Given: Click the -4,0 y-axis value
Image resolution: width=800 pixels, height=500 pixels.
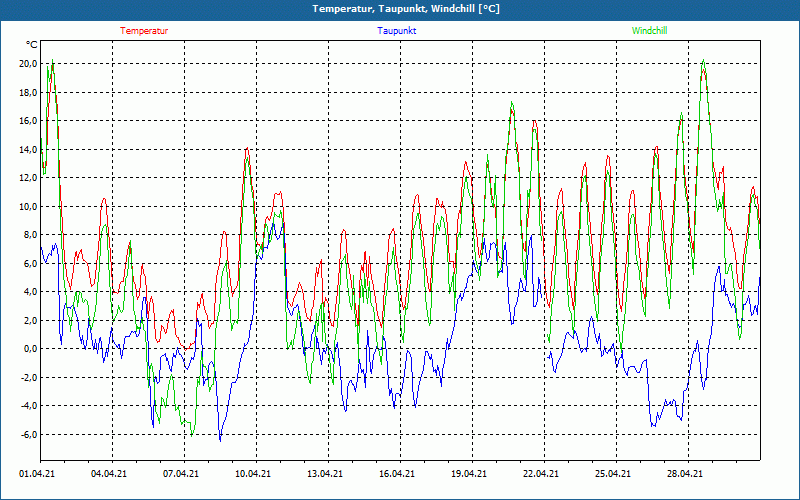Looking at the screenshot, I should coord(28,406).
